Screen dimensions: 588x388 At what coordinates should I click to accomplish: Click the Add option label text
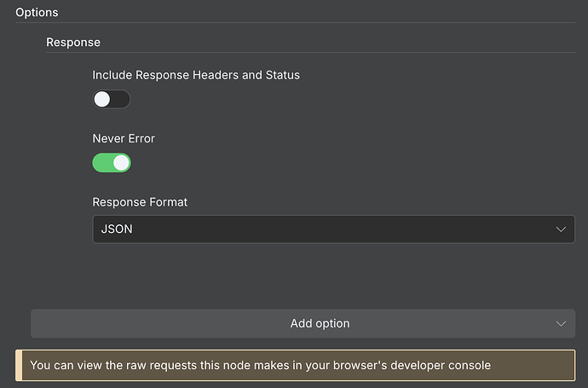tap(320, 324)
